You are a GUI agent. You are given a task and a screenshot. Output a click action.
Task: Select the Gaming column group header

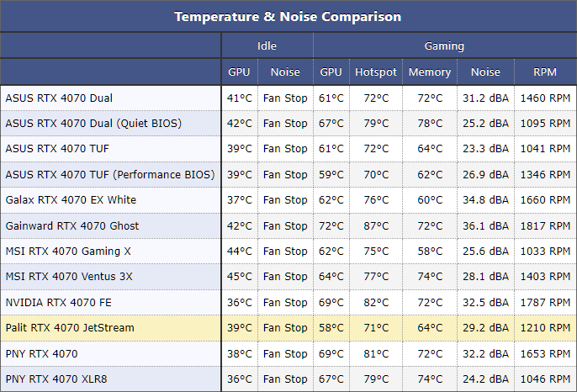444,45
